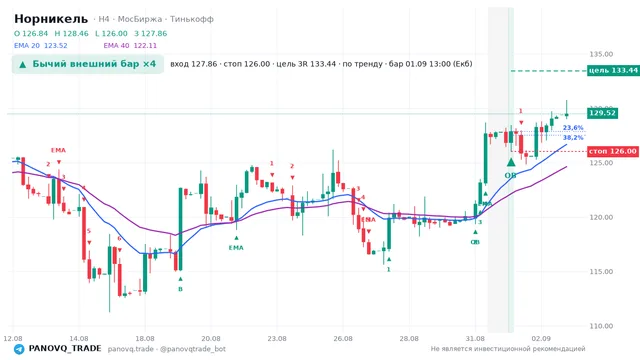Screen dimensions: 640x360
Task: Click the red EMA signal label near 14.08
Action: click(58, 150)
